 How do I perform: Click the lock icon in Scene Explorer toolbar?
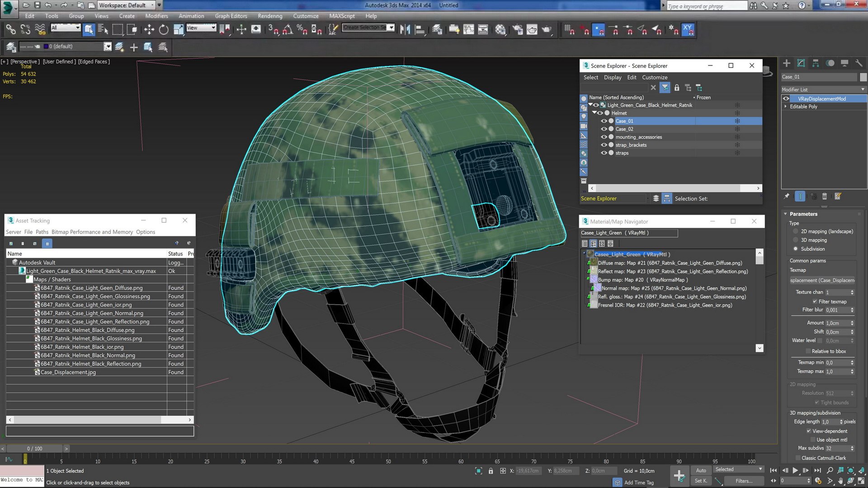pos(677,88)
